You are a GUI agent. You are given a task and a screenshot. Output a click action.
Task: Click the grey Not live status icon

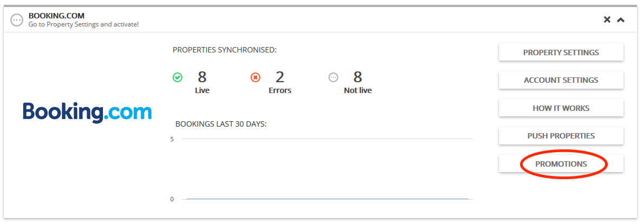click(x=333, y=77)
